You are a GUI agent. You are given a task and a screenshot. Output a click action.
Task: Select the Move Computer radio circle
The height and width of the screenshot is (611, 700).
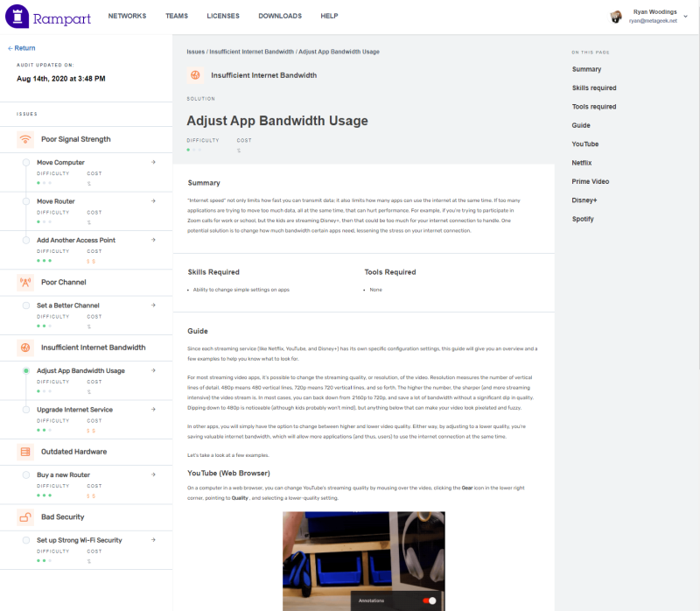point(26,162)
